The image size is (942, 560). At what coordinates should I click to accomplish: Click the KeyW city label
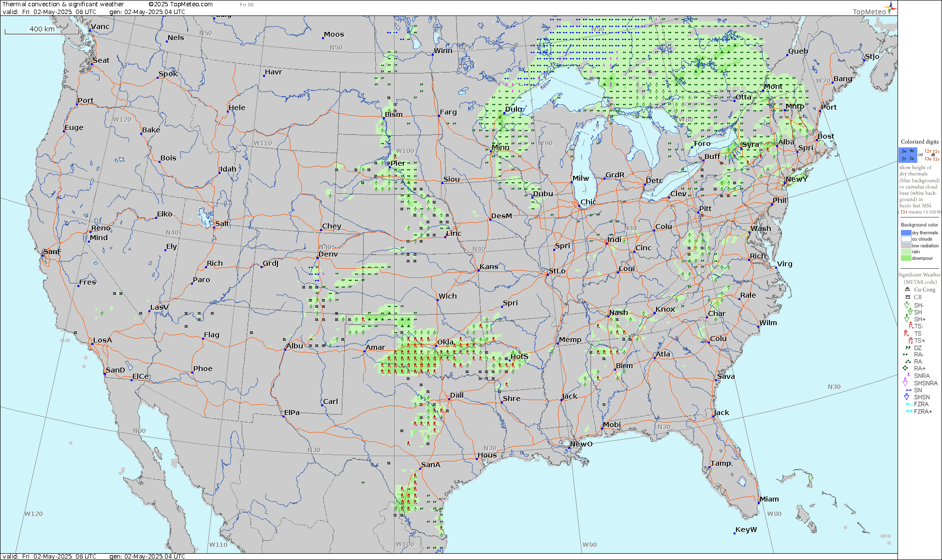tap(746, 529)
